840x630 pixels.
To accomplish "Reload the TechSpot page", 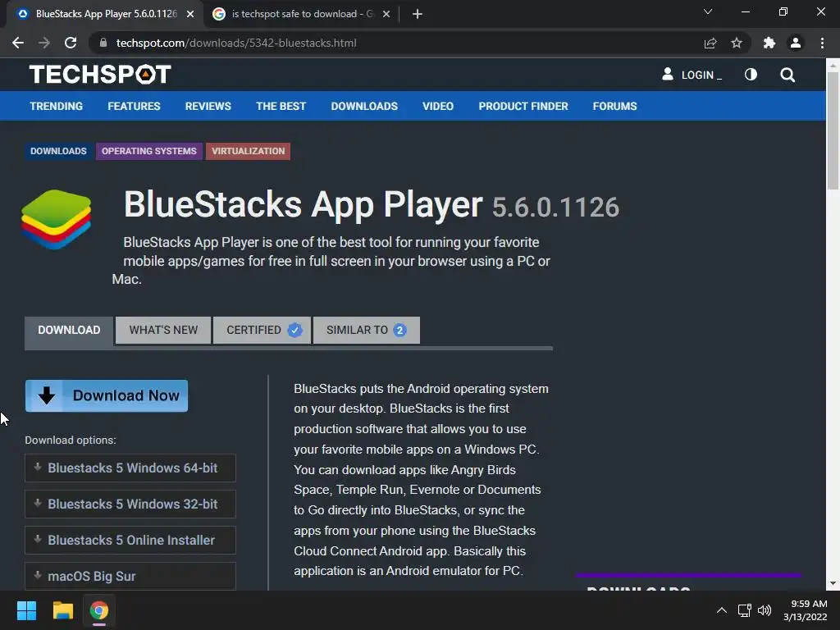I will [71, 43].
